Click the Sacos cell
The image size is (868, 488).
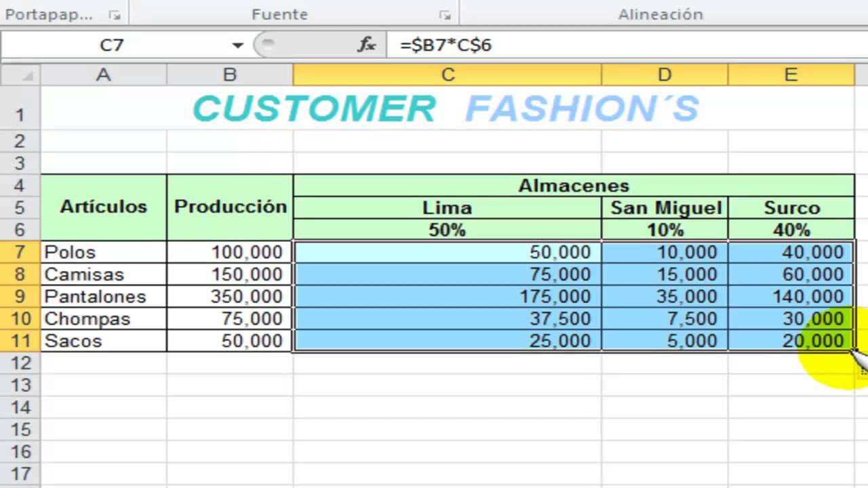(x=103, y=341)
